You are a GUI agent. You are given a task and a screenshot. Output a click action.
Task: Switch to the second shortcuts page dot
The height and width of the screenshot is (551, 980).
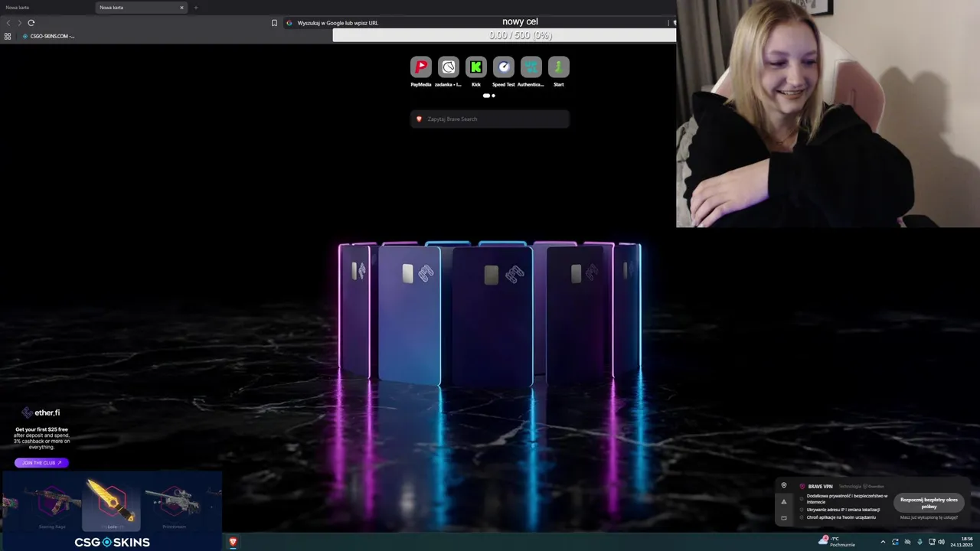pyautogui.click(x=493, y=96)
